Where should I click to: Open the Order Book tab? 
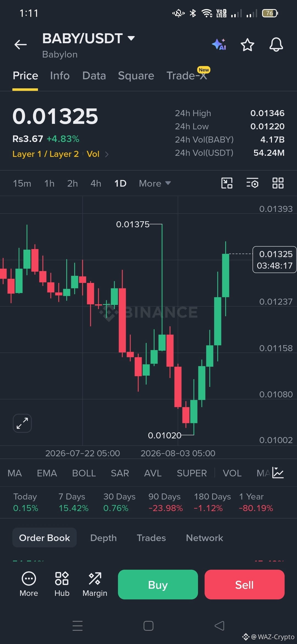click(x=45, y=537)
